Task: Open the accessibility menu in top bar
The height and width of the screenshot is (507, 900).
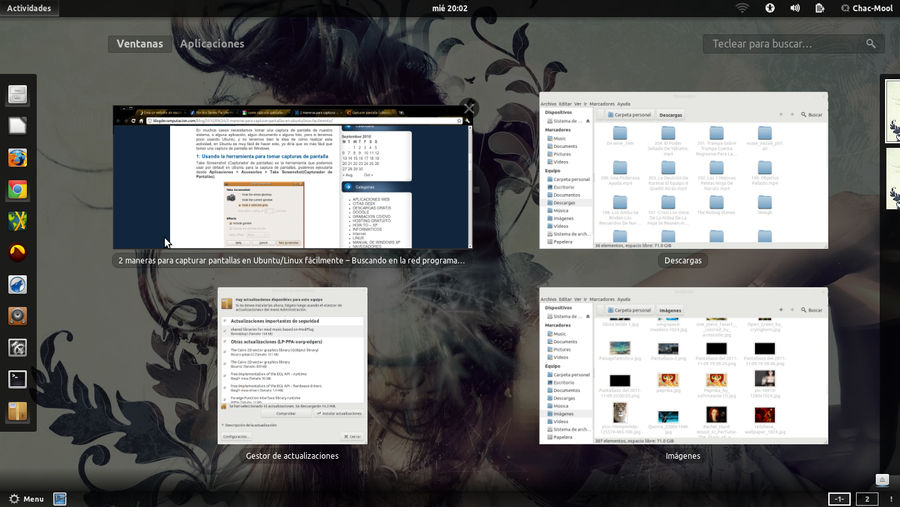Action: (x=770, y=8)
